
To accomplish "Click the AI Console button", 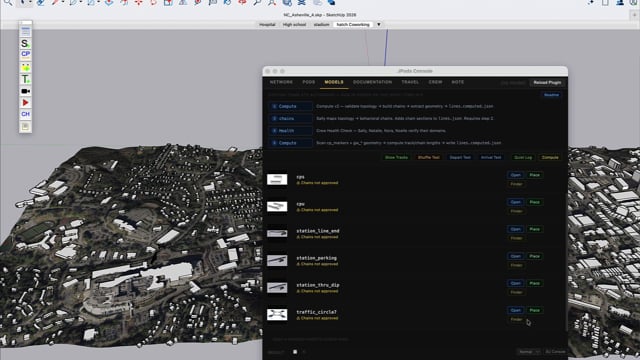I will (x=555, y=352).
